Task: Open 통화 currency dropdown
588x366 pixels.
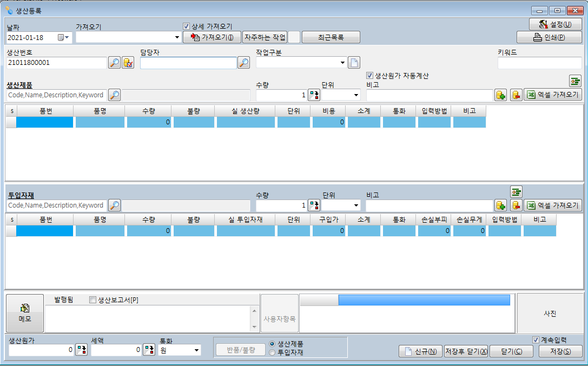Action: coord(196,350)
